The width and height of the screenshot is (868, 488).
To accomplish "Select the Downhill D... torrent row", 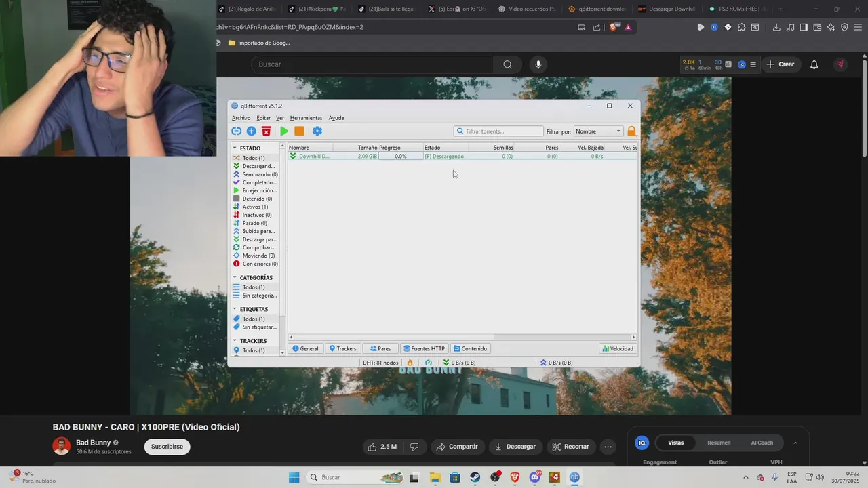I will 462,157.
